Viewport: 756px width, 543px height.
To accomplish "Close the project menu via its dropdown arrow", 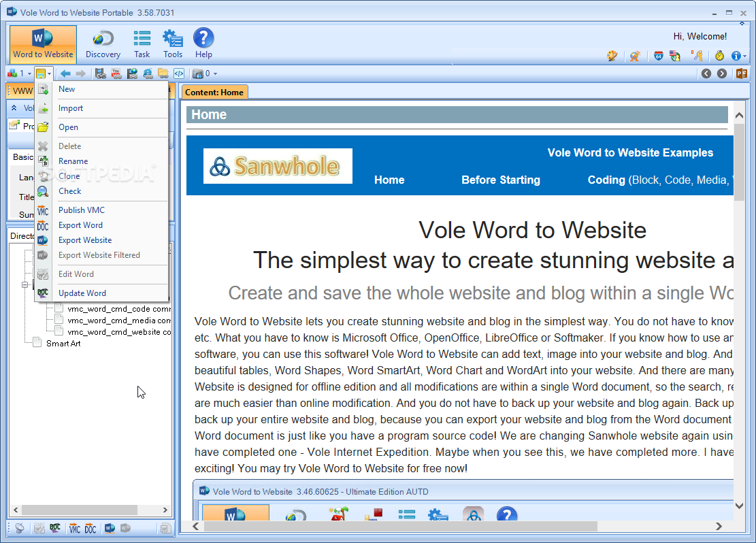I will click(49, 73).
